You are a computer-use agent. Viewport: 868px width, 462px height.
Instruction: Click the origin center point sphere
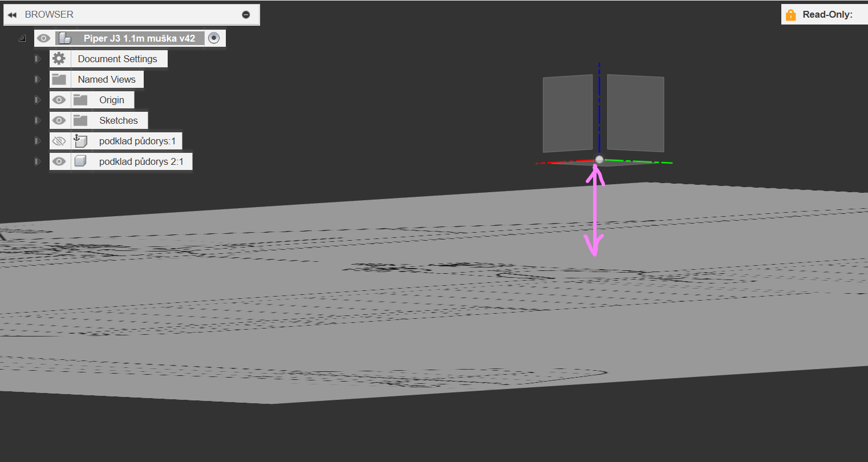pyautogui.click(x=599, y=160)
